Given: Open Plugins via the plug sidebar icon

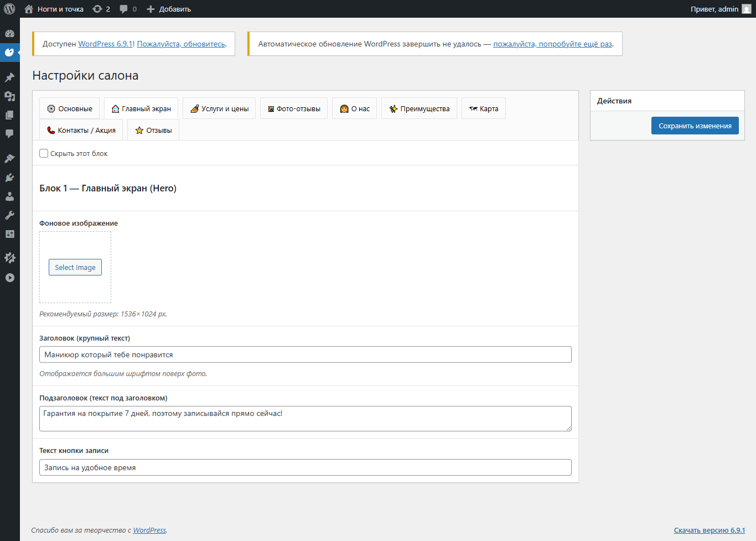Looking at the screenshot, I should pyautogui.click(x=9, y=178).
